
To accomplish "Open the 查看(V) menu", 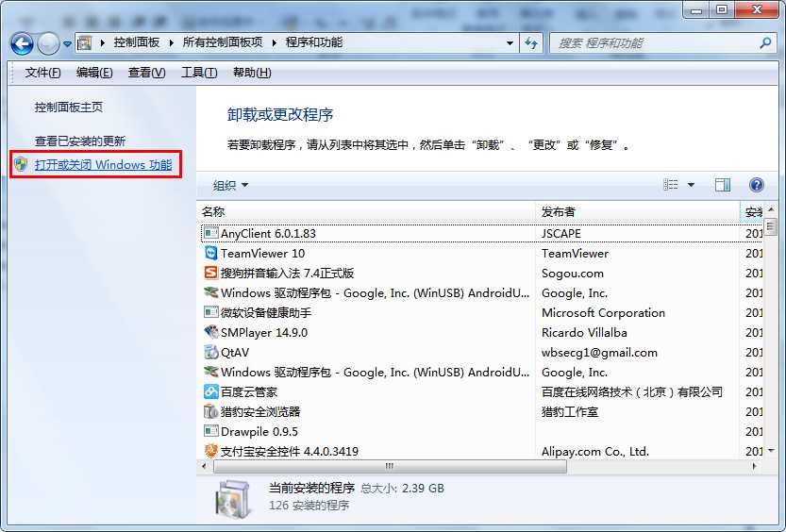I will coord(146,73).
